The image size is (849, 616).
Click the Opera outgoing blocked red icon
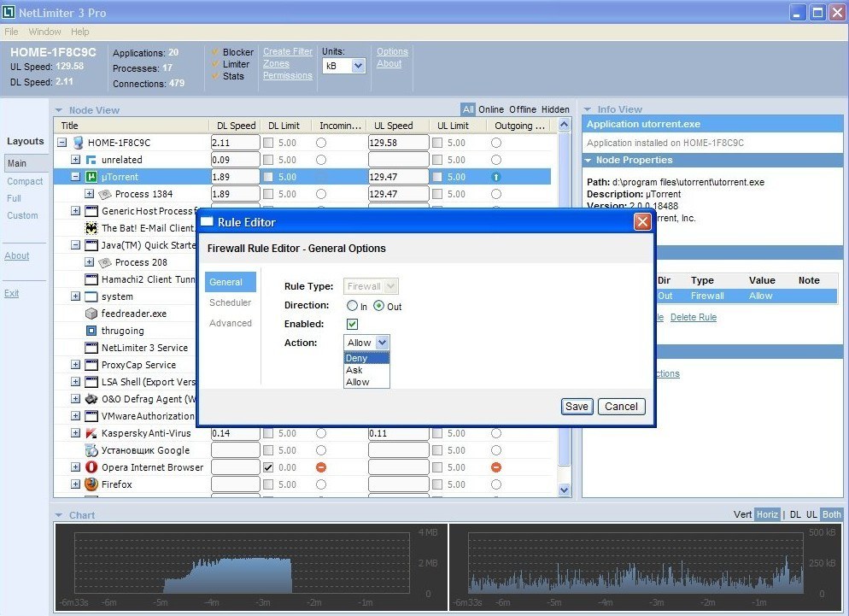[496, 467]
